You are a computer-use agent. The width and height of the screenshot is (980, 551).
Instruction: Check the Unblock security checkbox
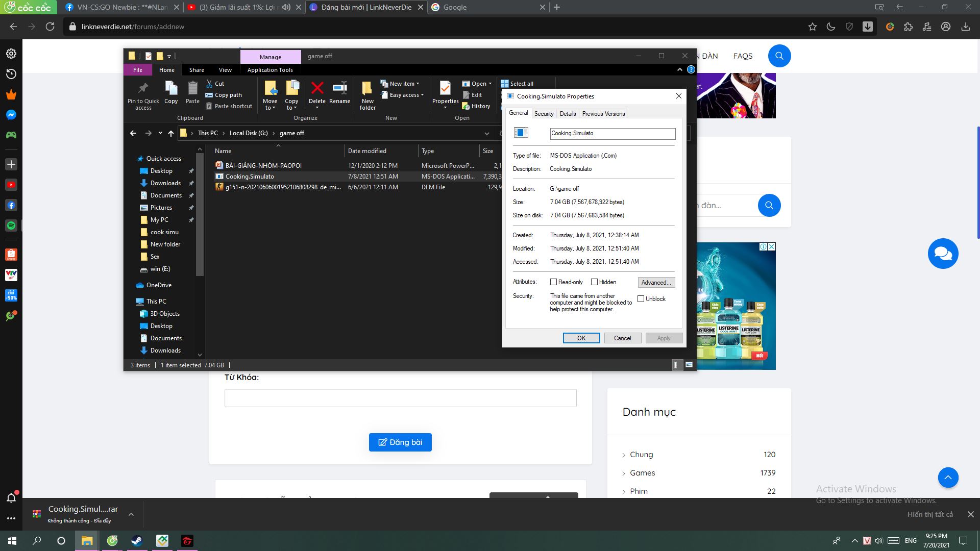pyautogui.click(x=641, y=298)
